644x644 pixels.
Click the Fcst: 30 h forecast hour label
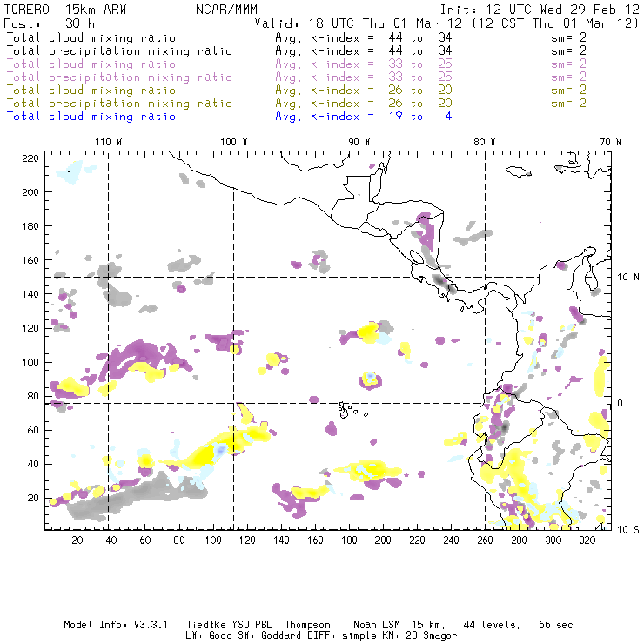(44, 24)
